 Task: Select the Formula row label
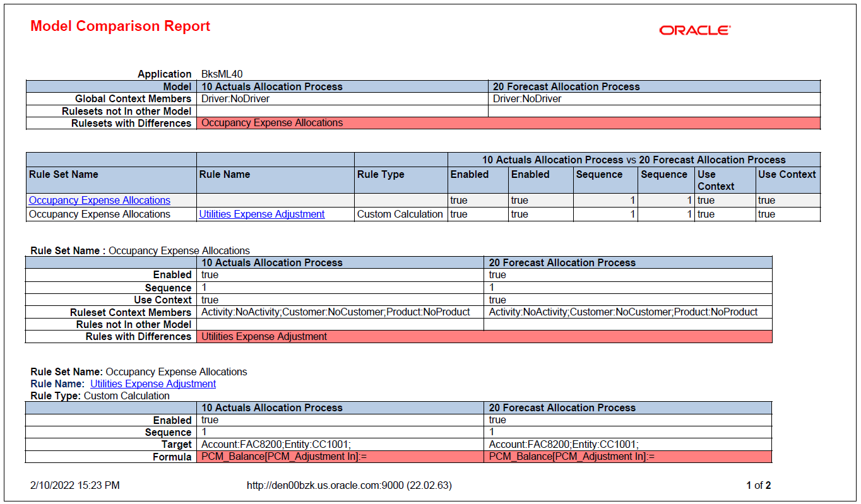pyautogui.click(x=172, y=457)
